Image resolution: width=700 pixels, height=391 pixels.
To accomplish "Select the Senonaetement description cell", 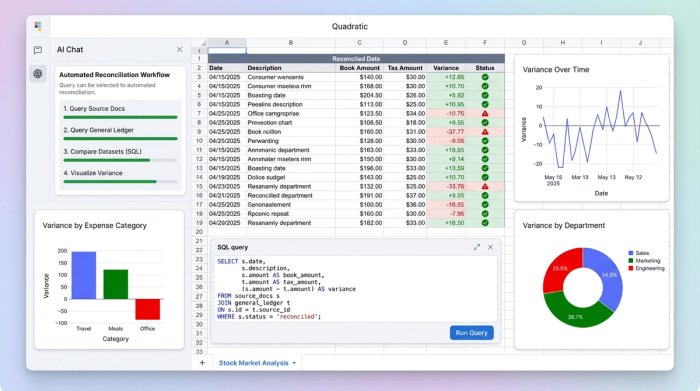I will (291, 205).
